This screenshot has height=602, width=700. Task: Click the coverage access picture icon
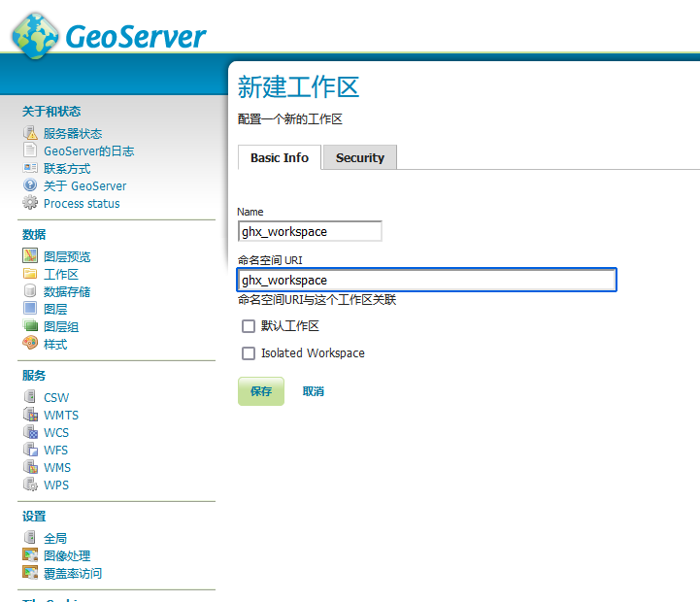tap(30, 573)
